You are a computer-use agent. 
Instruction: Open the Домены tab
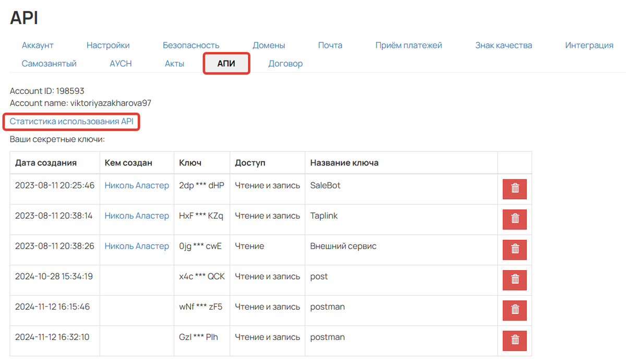pos(269,45)
